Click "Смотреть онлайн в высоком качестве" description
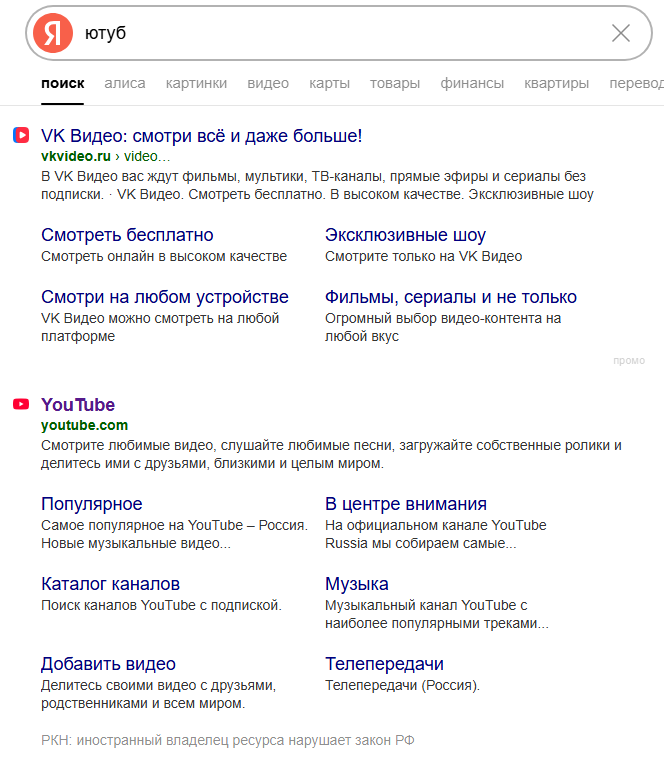The height and width of the screenshot is (775, 664). pos(164,256)
